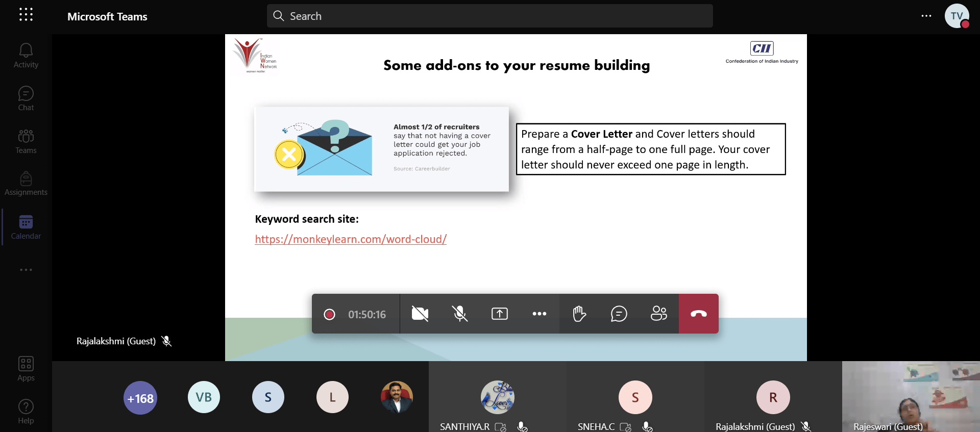Open the TV profile avatar menu
This screenshot has height=432, width=980.
(957, 16)
